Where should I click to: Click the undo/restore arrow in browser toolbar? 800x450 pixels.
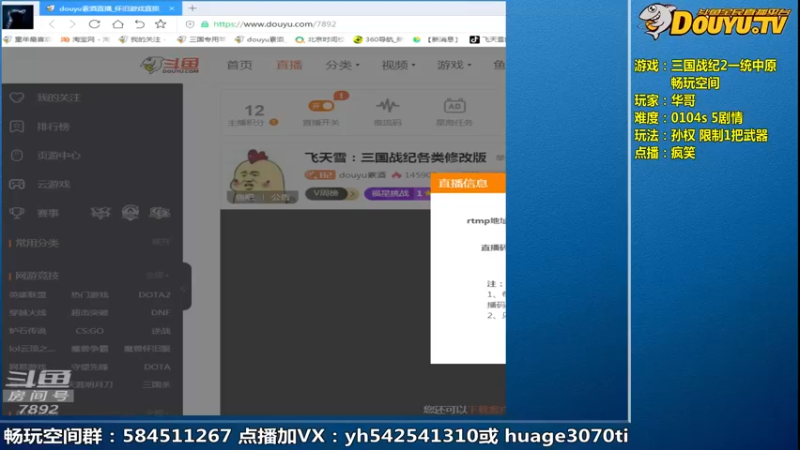click(x=139, y=24)
